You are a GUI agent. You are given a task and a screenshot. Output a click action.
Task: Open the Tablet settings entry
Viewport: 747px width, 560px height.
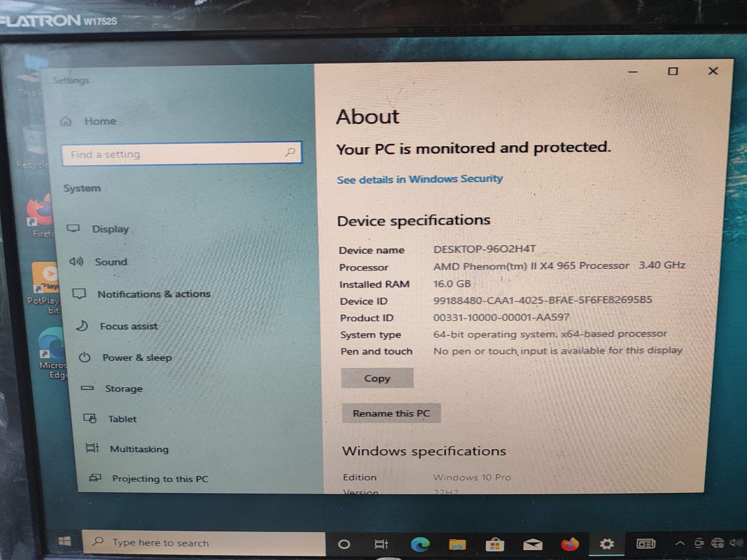[122, 419]
